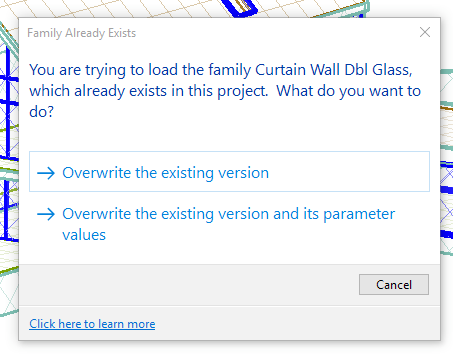
Task: Click the teal line below the dialog corner
Action: tap(9, 313)
